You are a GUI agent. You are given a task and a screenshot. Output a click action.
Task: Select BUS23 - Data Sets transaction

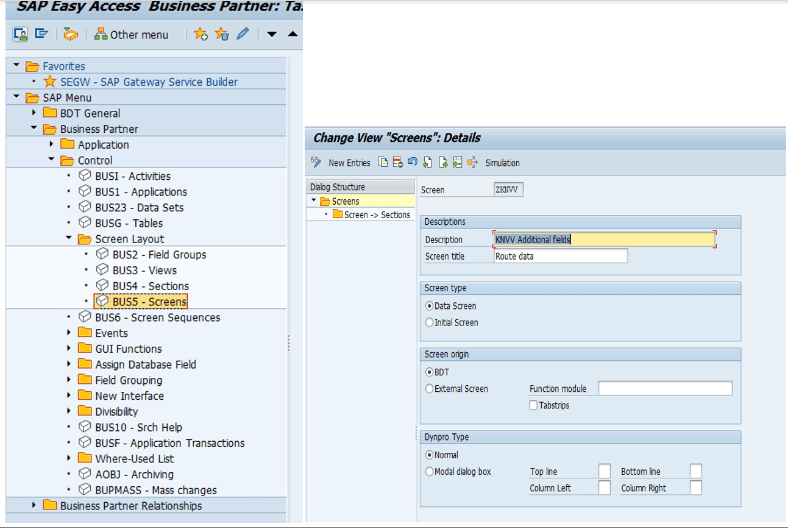click(x=139, y=207)
